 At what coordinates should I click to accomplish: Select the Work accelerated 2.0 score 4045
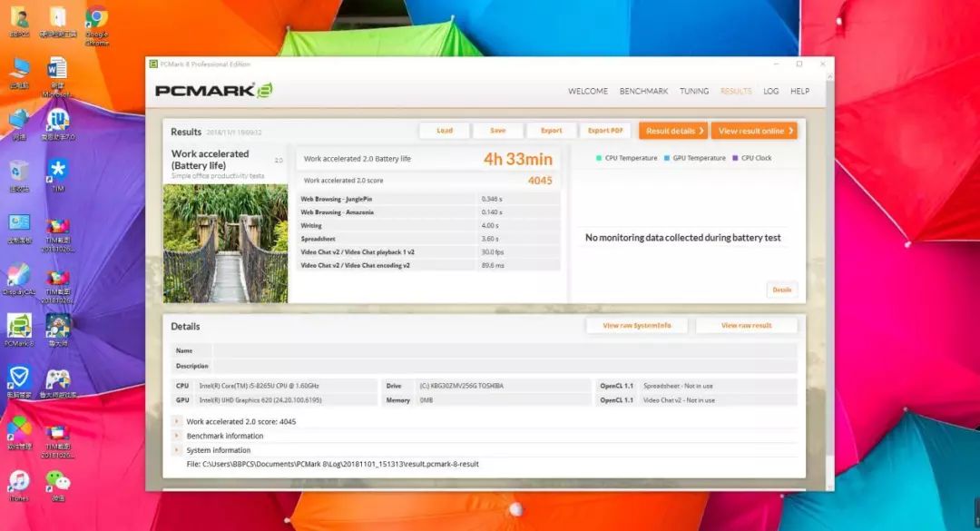(540, 181)
